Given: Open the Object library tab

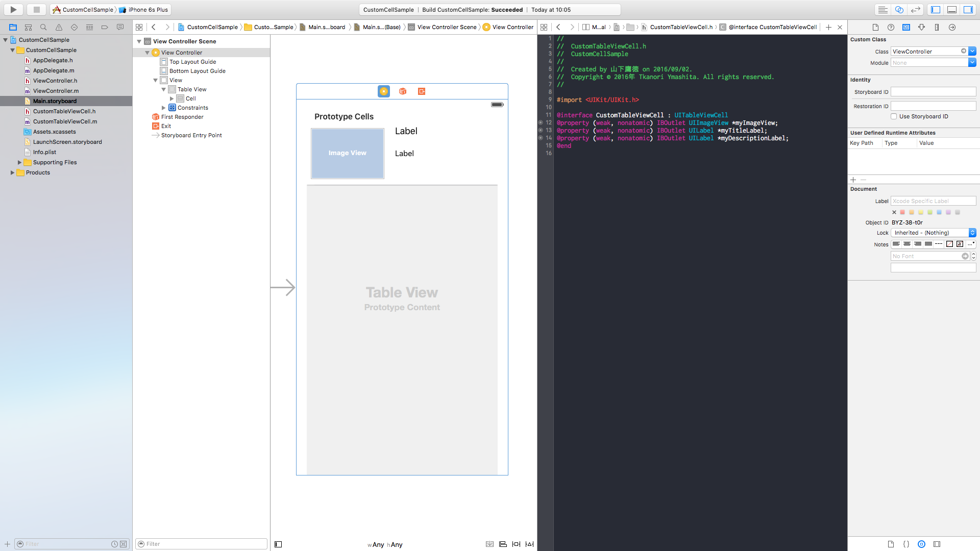Looking at the screenshot, I should (x=921, y=544).
